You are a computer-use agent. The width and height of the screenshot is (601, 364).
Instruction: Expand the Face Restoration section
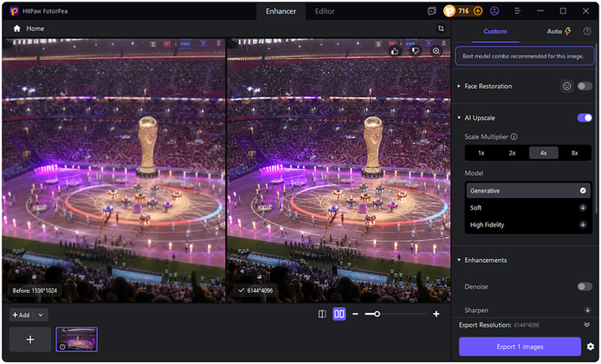pyautogui.click(x=458, y=86)
